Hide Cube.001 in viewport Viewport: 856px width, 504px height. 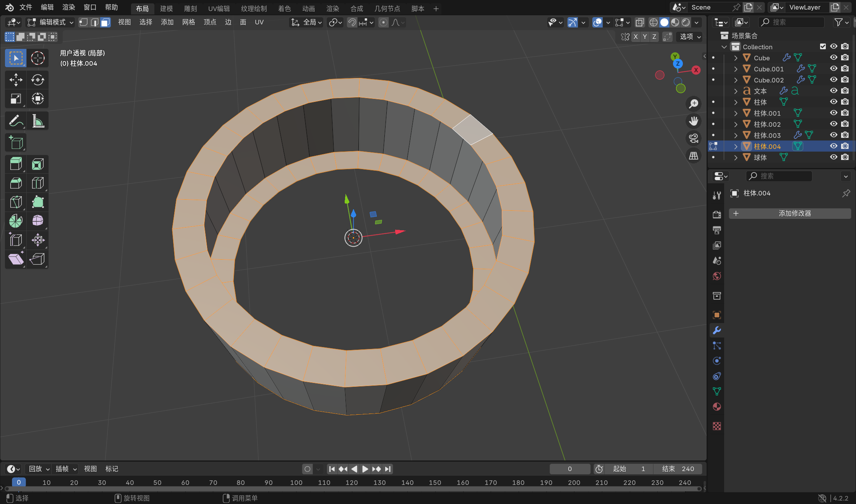tap(833, 69)
